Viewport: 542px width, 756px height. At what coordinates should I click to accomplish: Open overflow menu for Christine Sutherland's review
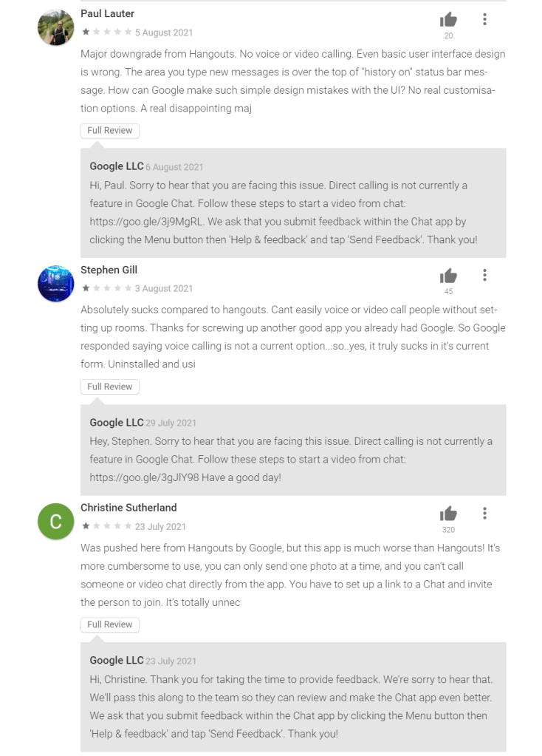[484, 513]
